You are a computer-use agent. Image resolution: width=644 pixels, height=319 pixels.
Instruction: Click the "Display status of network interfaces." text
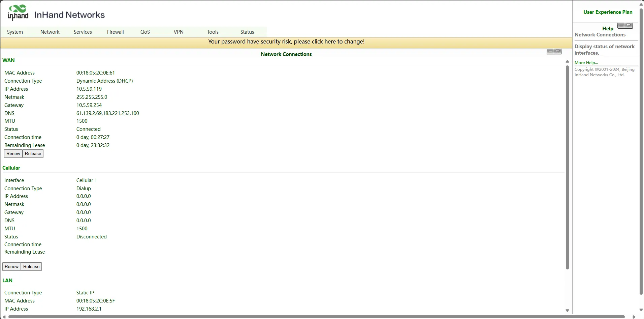[x=605, y=50]
